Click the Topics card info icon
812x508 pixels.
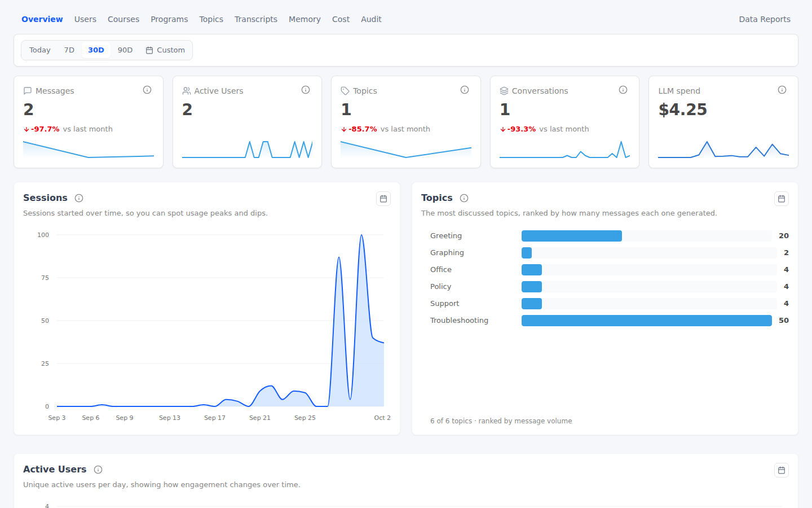[465, 90]
